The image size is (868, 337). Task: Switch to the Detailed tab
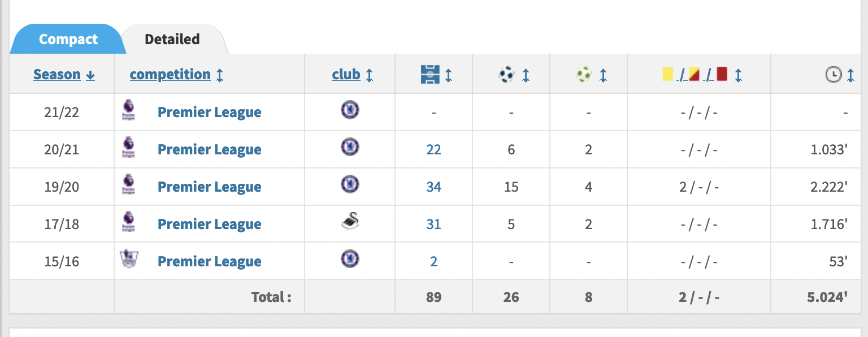pyautogui.click(x=172, y=39)
